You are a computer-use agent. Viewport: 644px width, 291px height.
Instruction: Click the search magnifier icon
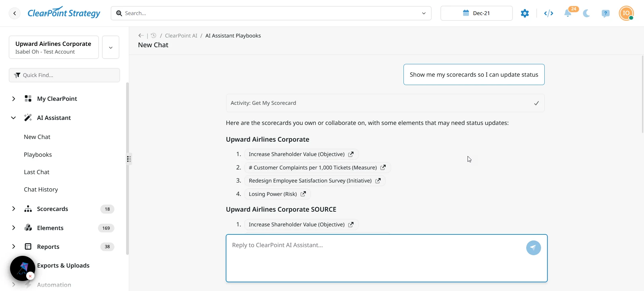coord(119,13)
